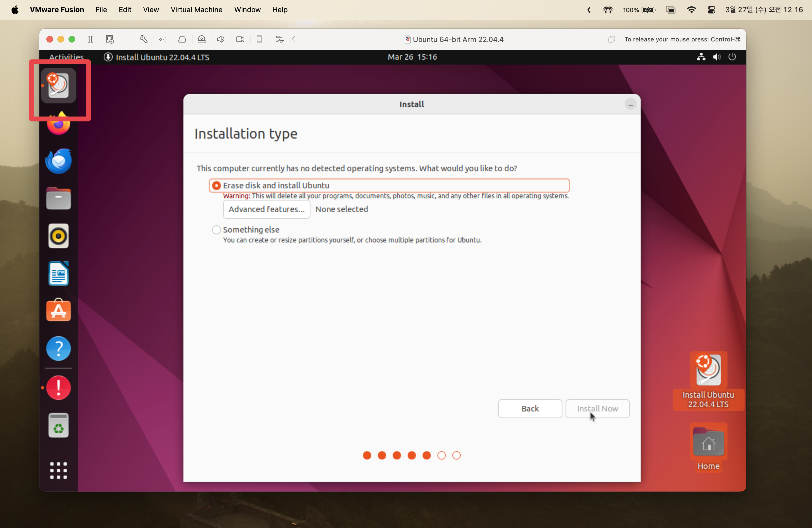Click the Install Now button
The image size is (812, 528).
[597, 408]
